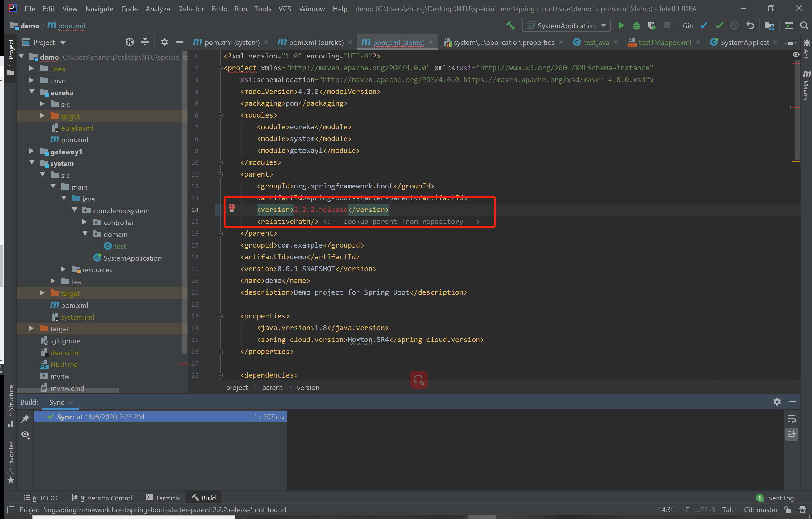812x519 pixels.
Task: Expand the .idea folder
Action: point(31,69)
